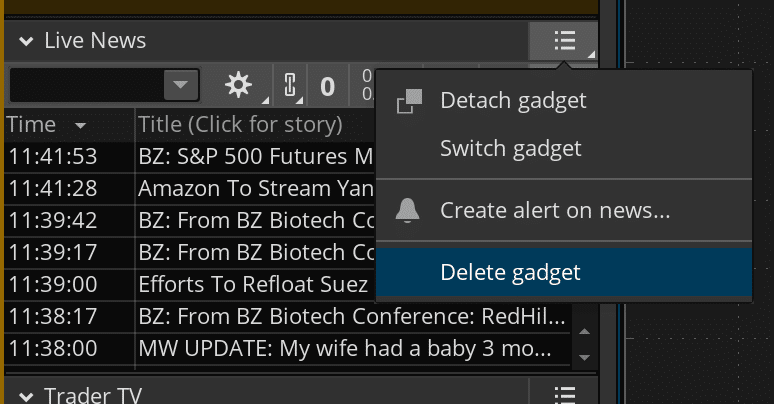Open the symbol selector dropdown arrow
The height and width of the screenshot is (404, 774).
(x=180, y=86)
